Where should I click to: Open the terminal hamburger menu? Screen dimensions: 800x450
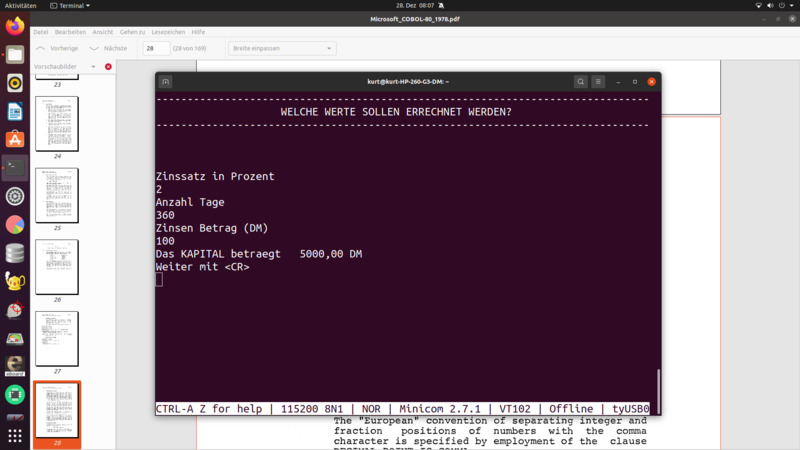[x=598, y=82]
